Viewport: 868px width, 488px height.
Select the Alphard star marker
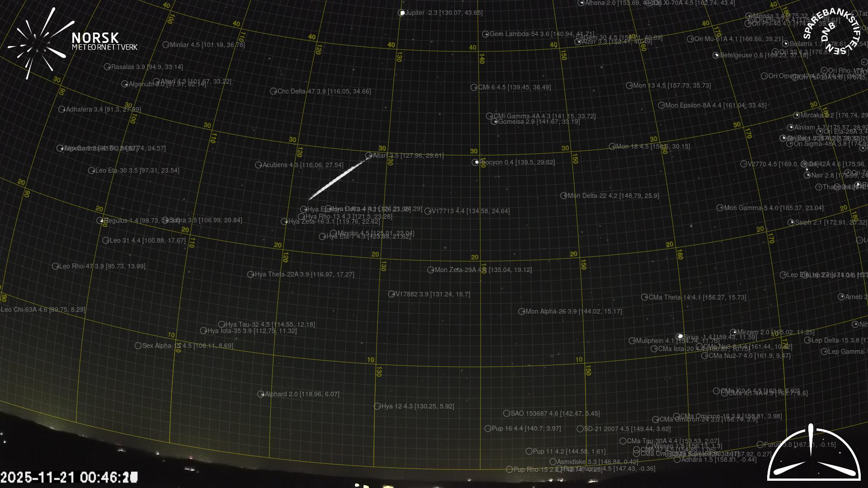click(x=261, y=394)
